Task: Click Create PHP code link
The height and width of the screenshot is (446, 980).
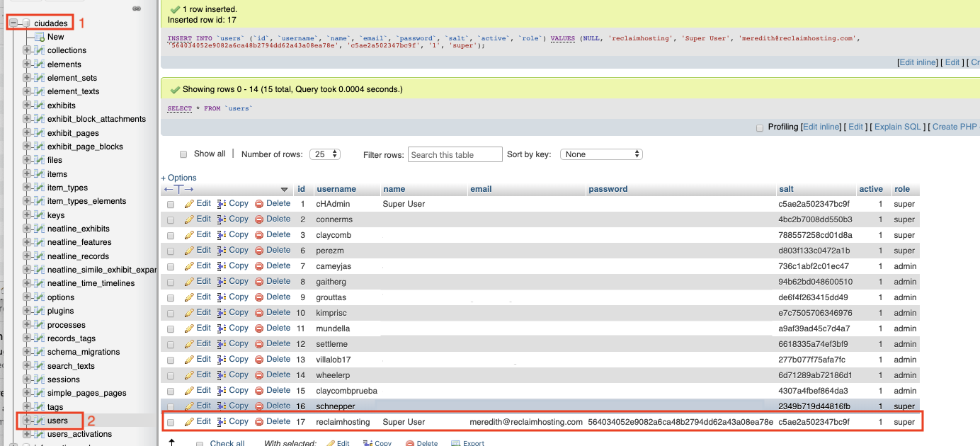Action: point(955,127)
